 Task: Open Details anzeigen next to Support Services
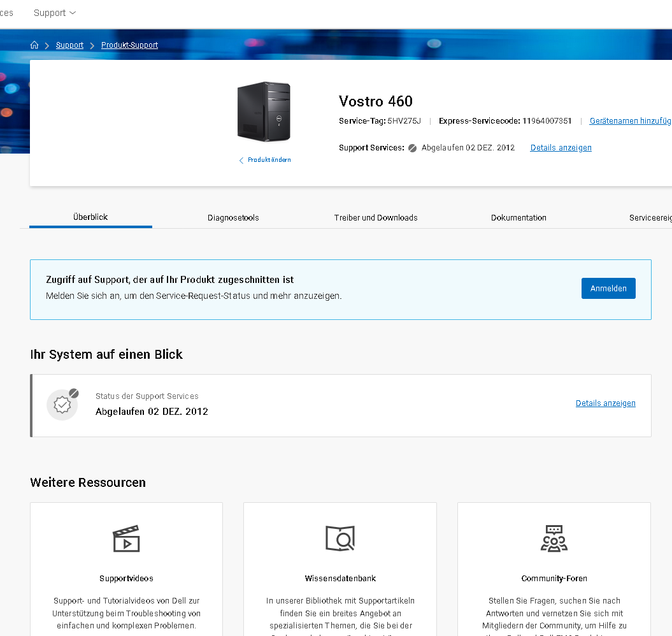click(x=561, y=147)
